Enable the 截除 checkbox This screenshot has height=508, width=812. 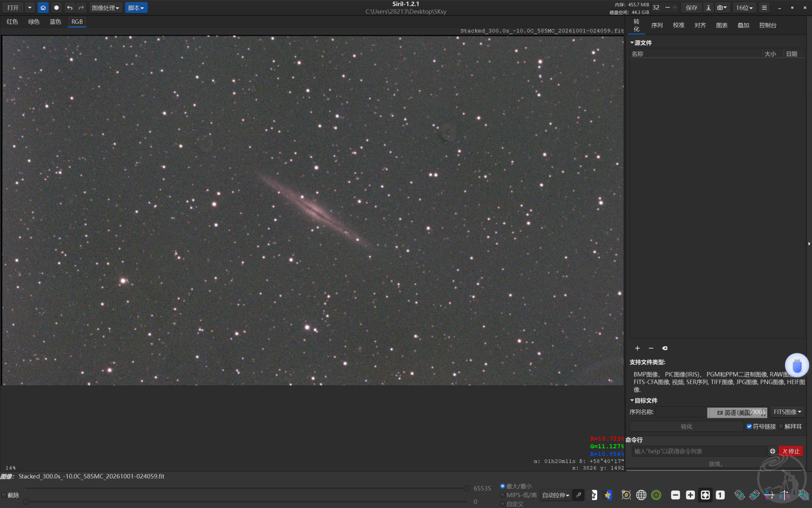tap(4, 495)
